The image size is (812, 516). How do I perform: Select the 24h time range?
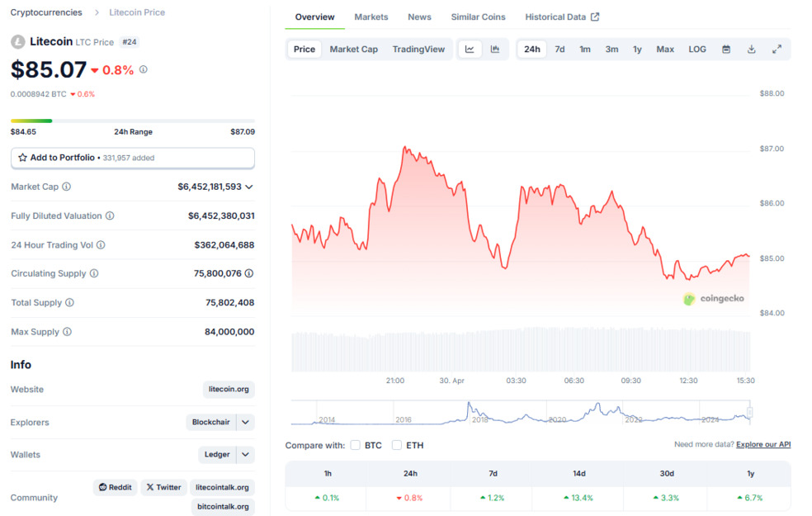(531, 50)
